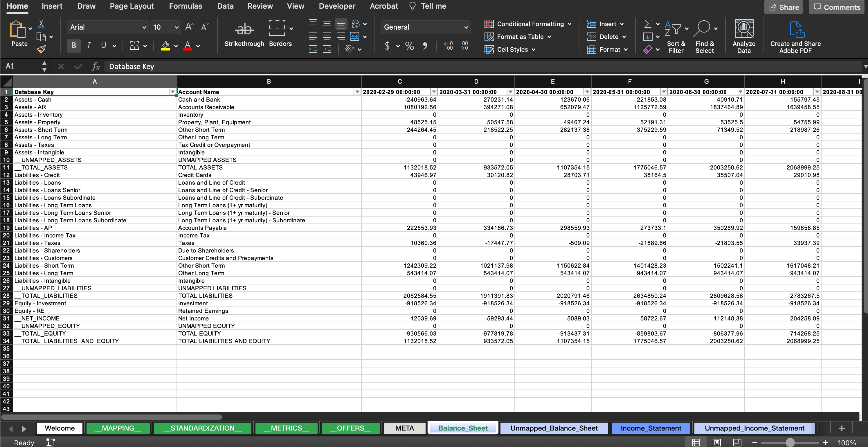868x447 pixels.
Task: Switch to Welcome sheet tab
Action: pos(60,428)
